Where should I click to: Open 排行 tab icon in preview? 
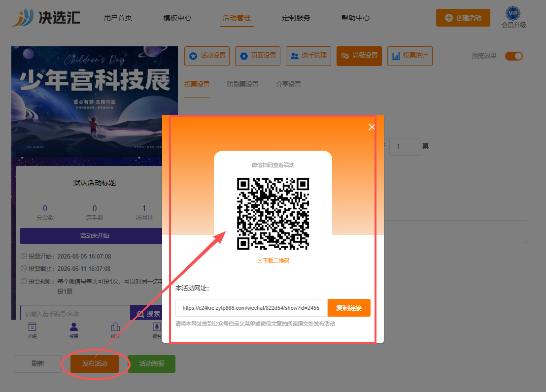(x=115, y=330)
